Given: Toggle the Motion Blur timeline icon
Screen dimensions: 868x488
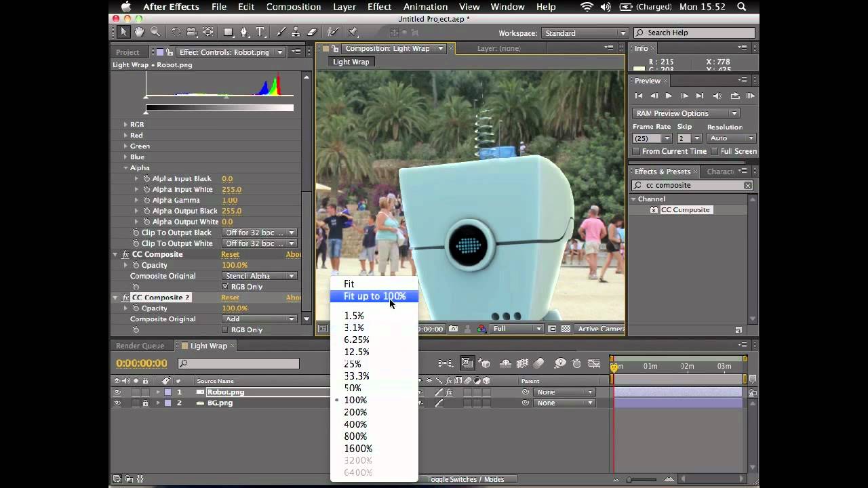Looking at the screenshot, I should [539, 363].
